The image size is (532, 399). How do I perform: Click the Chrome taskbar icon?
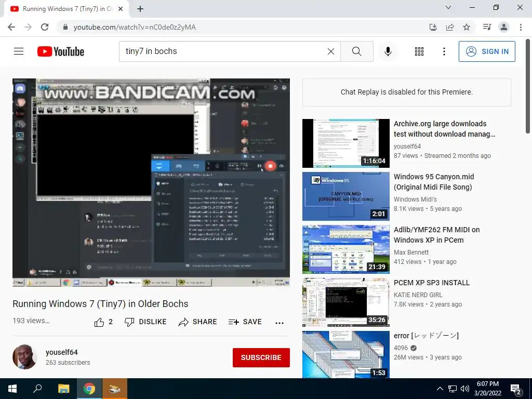tap(89, 389)
